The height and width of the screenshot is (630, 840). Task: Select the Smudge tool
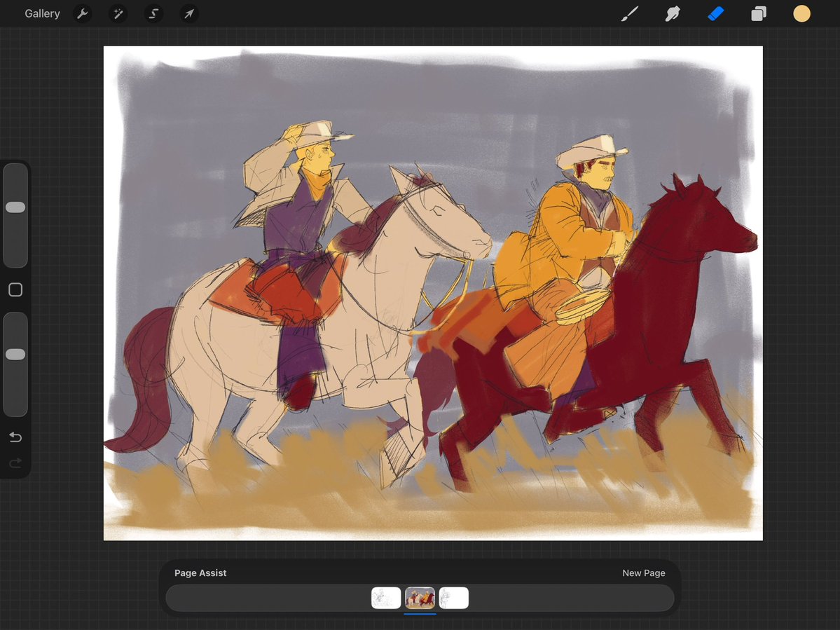[x=673, y=13]
